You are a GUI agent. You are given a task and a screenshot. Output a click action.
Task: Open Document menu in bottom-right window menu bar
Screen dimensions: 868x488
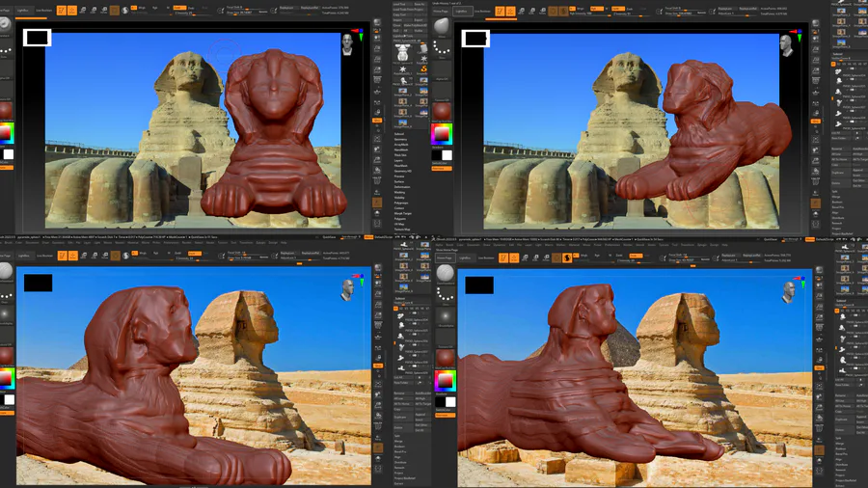[x=473, y=245]
